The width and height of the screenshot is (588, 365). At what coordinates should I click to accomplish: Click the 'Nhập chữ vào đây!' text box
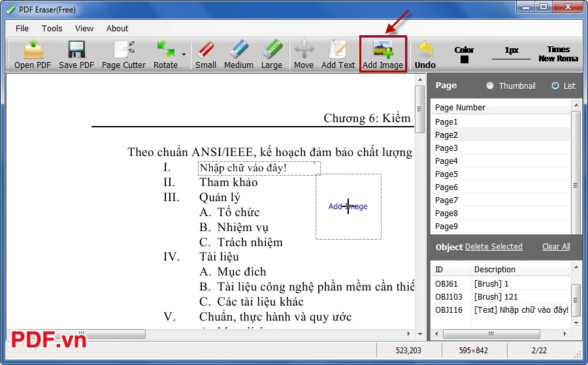tap(259, 168)
